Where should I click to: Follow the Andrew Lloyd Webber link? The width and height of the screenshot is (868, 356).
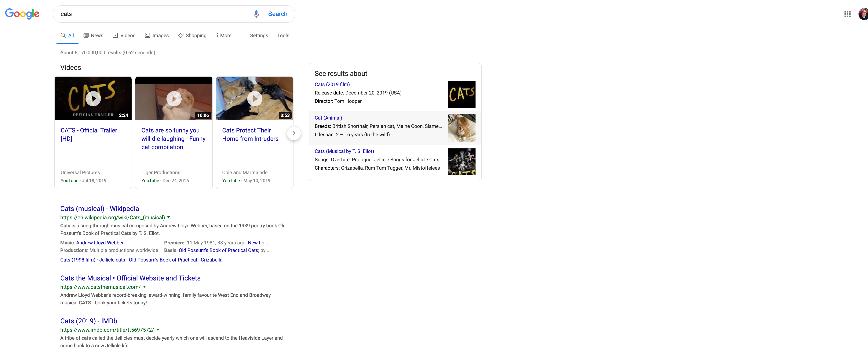pyautogui.click(x=100, y=243)
